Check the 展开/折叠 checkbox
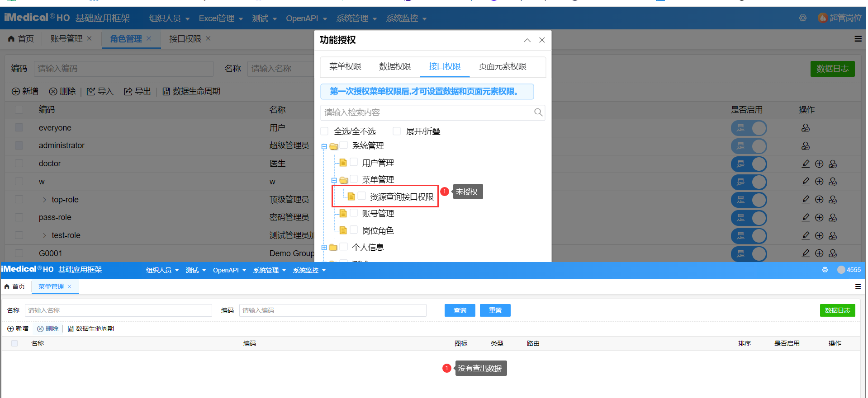The width and height of the screenshot is (868, 398). pyautogui.click(x=397, y=131)
